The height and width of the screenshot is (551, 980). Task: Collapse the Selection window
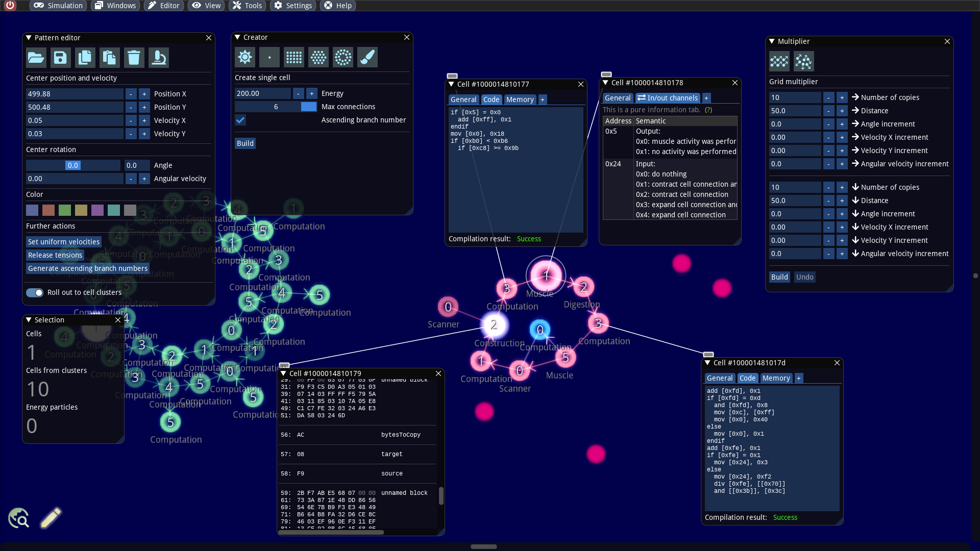point(29,320)
